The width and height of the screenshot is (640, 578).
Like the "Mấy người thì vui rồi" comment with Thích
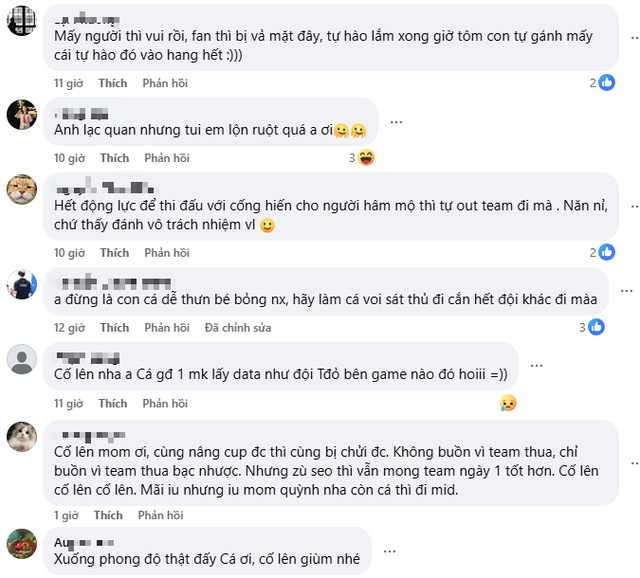(x=113, y=83)
